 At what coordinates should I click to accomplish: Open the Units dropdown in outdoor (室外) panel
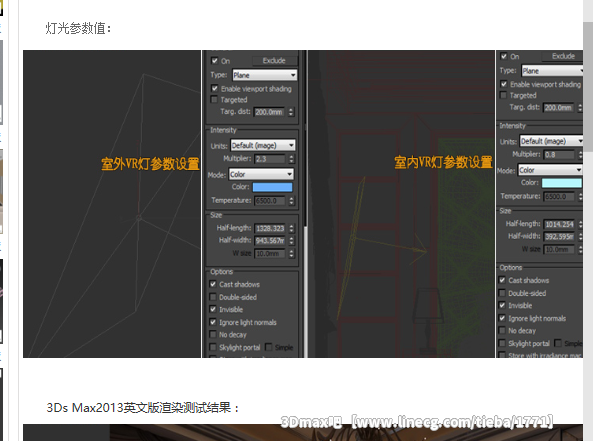263,145
